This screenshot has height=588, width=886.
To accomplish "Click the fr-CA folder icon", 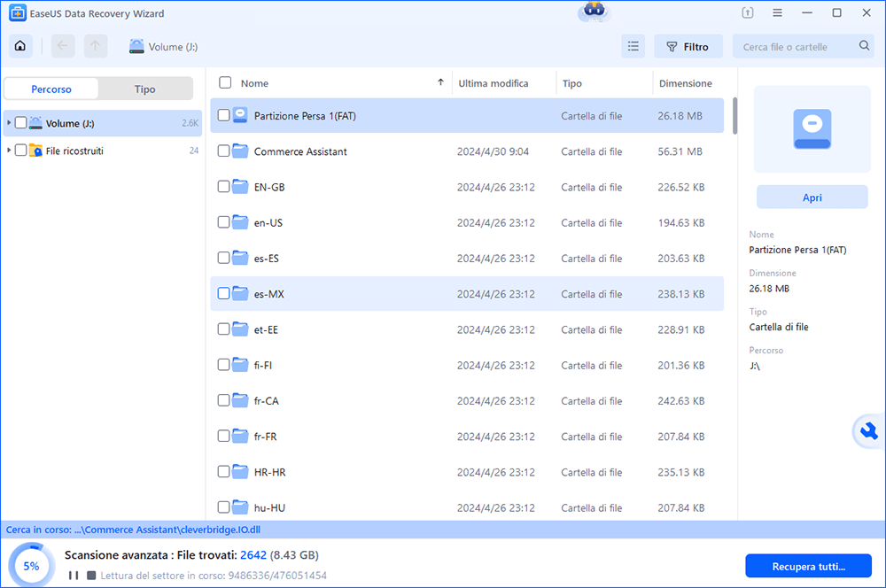I will pos(240,400).
